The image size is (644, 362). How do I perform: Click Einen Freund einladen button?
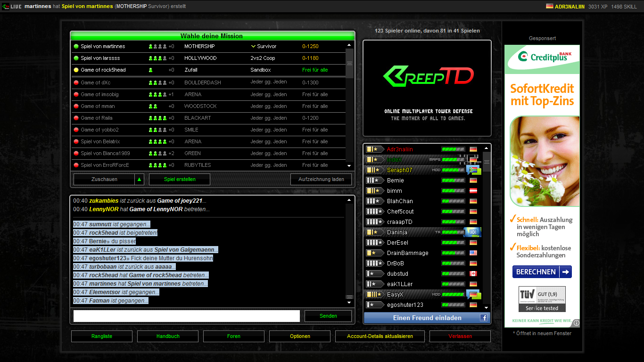click(x=427, y=318)
